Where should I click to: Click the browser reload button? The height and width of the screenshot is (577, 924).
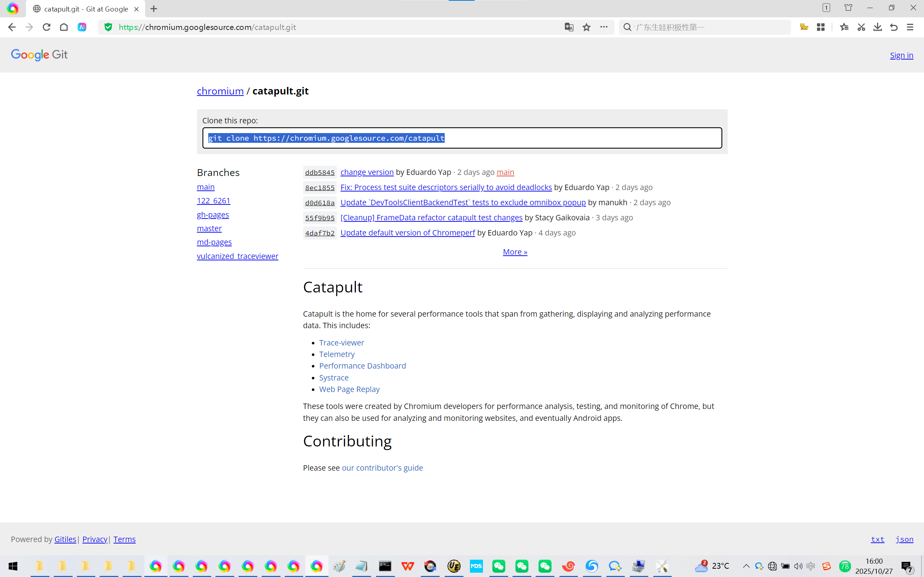pyautogui.click(x=47, y=27)
